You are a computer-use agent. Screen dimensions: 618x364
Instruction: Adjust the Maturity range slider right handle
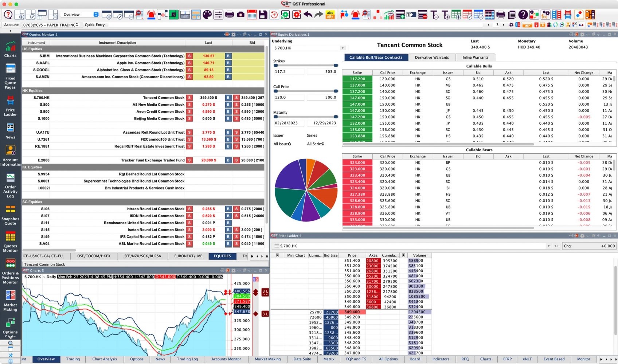coord(336,117)
